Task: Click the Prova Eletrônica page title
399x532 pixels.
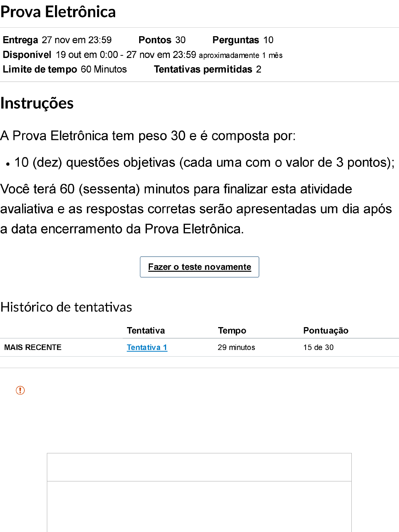Action: [x=58, y=12]
